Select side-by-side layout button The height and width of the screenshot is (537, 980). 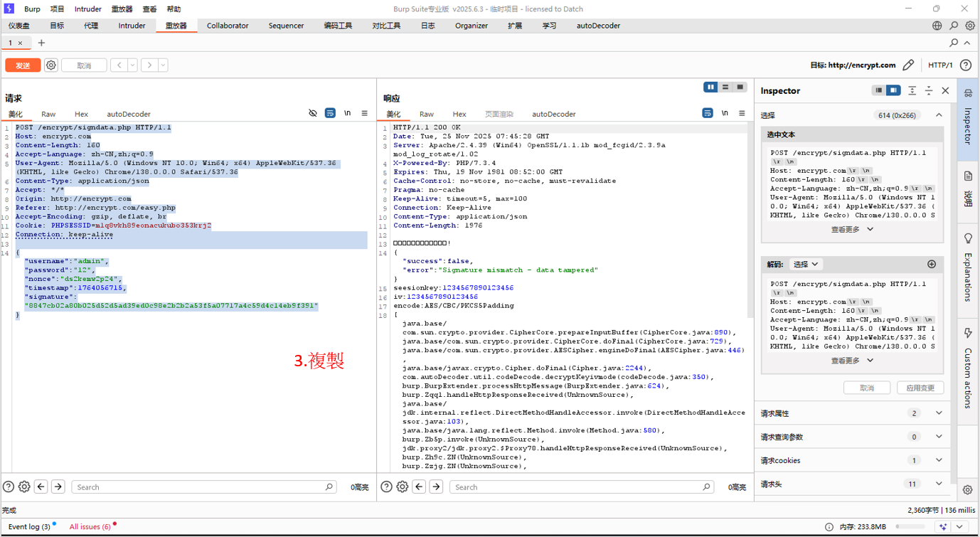click(x=710, y=87)
